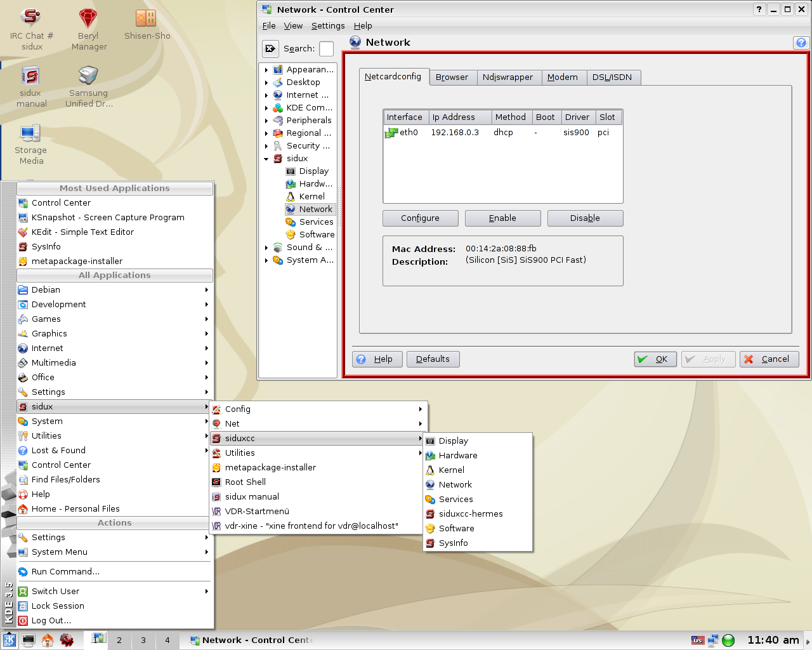
Task: Click the clear search icon beside Search
Action: point(270,49)
